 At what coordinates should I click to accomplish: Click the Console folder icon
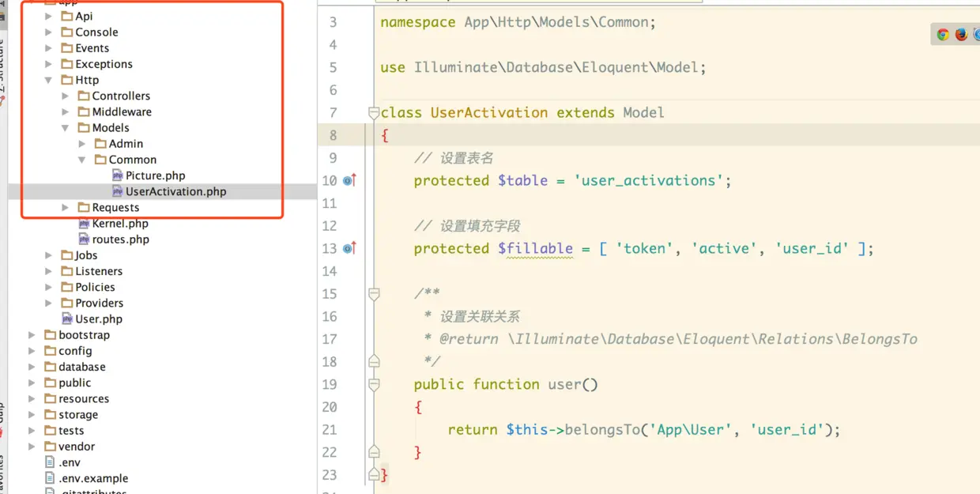67,32
